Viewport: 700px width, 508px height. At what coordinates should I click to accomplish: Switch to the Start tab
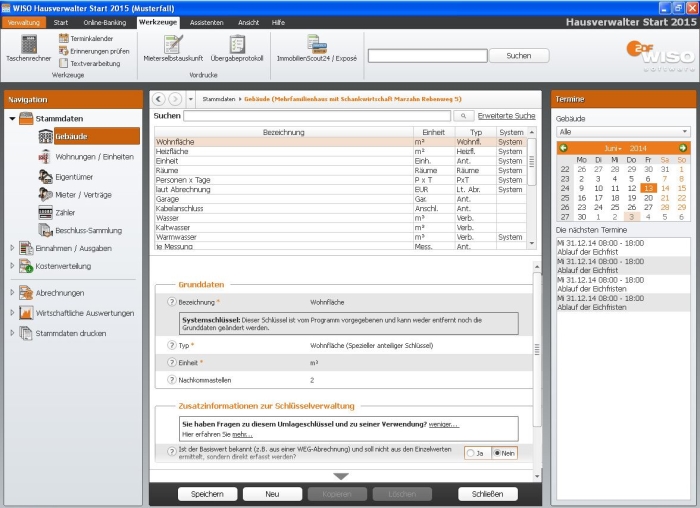(x=61, y=22)
